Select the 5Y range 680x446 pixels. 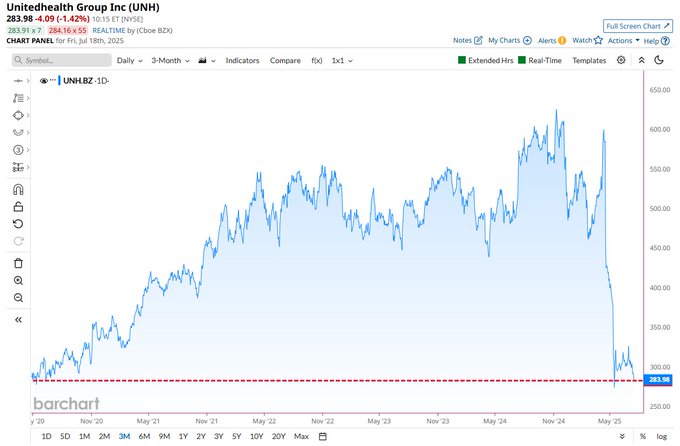pyautogui.click(x=236, y=436)
